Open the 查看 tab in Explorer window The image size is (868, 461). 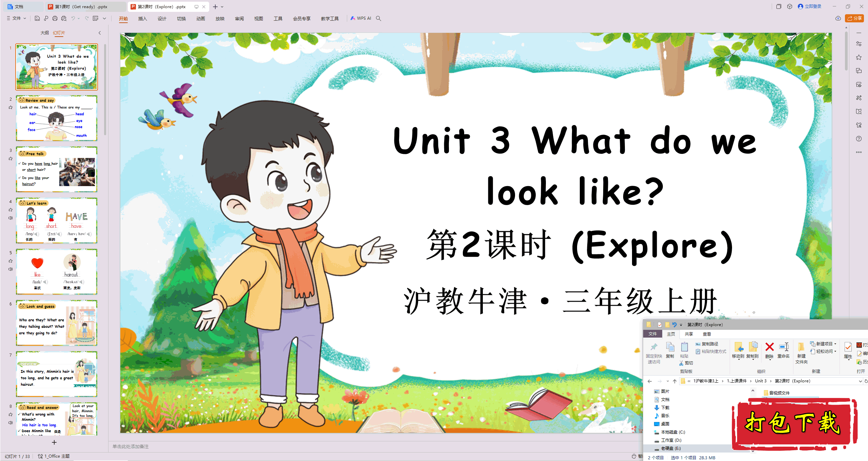coord(707,334)
